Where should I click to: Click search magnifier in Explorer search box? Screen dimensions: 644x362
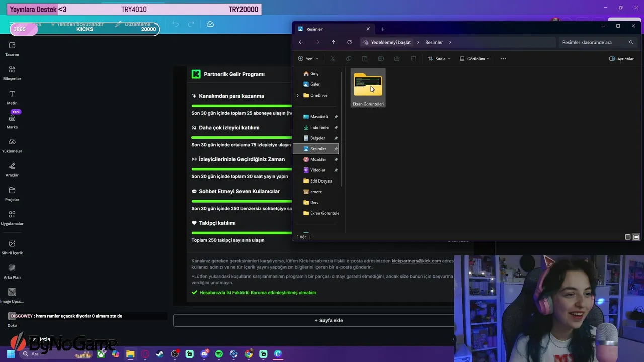click(631, 42)
